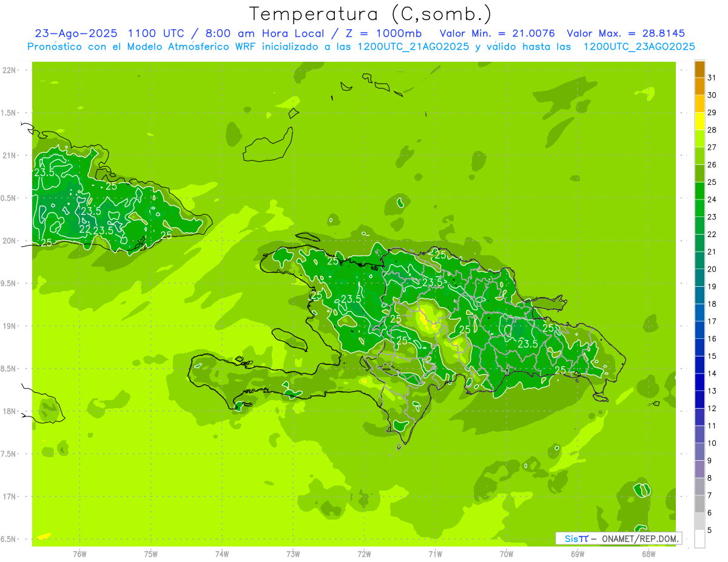Viewport: 728px width, 562px height.
Task: Click the date text '23-Ago-2025'
Action: 76,34
